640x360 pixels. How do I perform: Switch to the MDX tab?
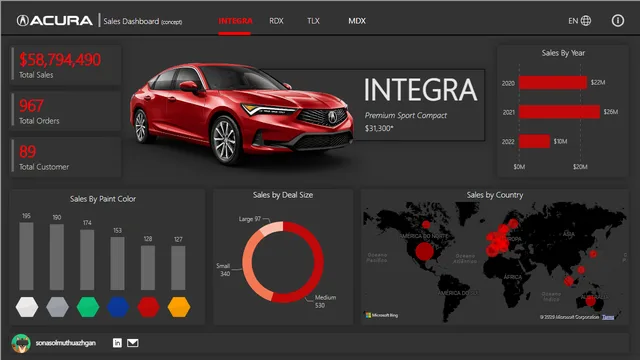click(357, 21)
